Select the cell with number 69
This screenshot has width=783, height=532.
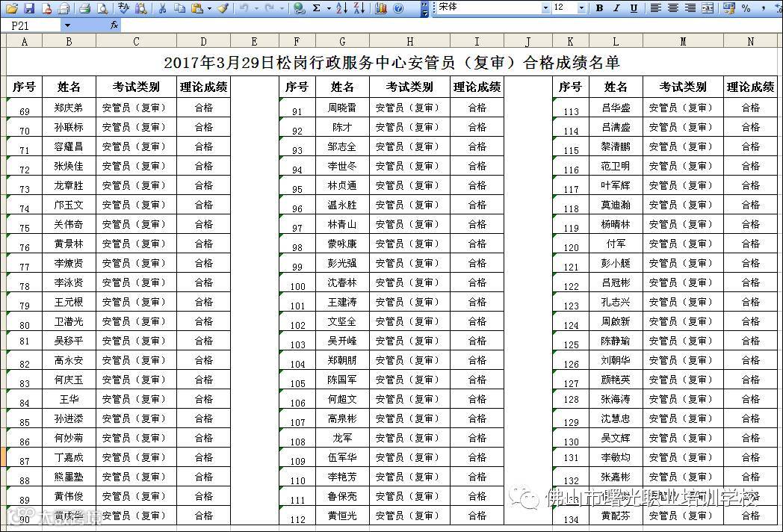[25, 108]
